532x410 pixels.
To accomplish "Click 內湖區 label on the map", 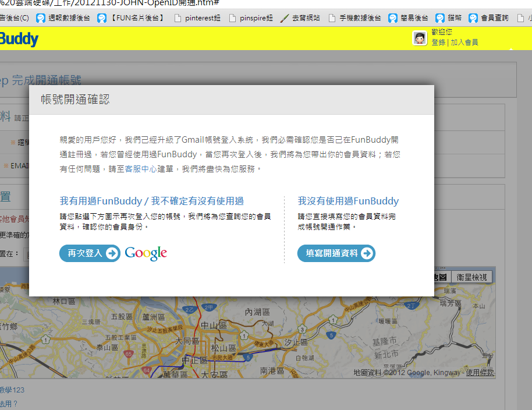I will (257, 312).
